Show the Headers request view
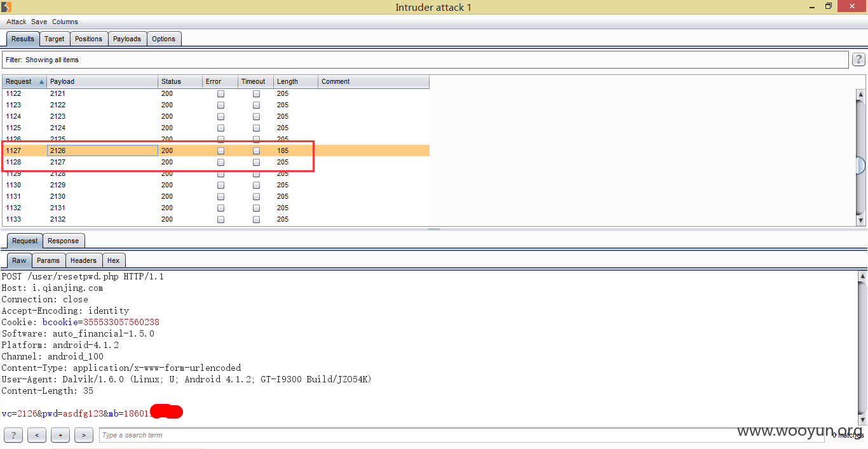This screenshot has height=449, width=868. tap(83, 260)
